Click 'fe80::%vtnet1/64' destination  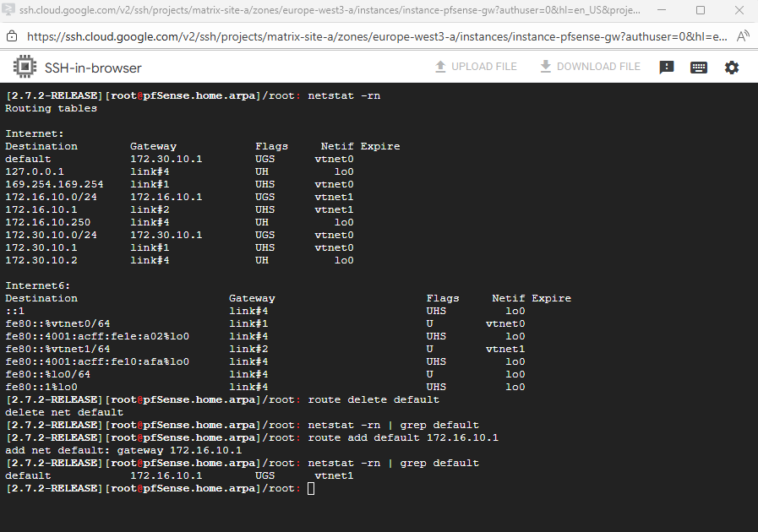coord(57,349)
